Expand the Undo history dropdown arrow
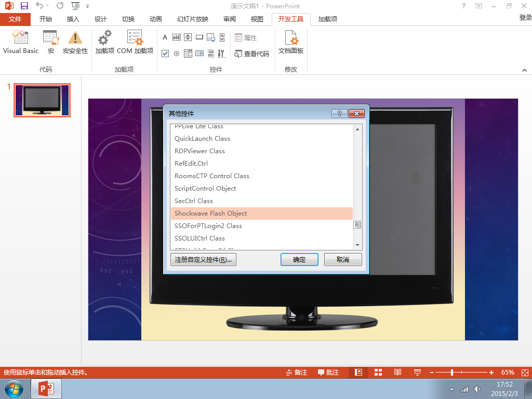 click(47, 6)
